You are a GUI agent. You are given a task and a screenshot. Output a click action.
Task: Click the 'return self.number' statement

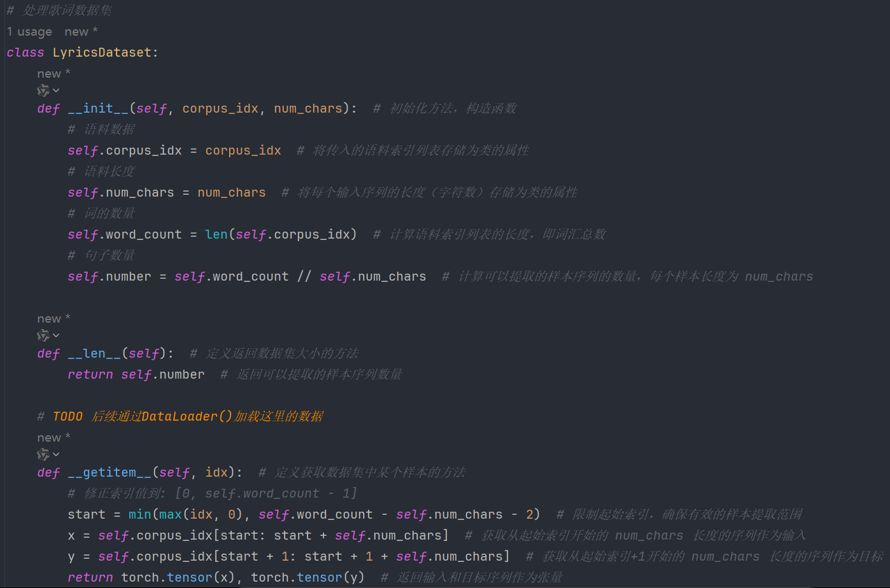pyautogui.click(x=136, y=375)
